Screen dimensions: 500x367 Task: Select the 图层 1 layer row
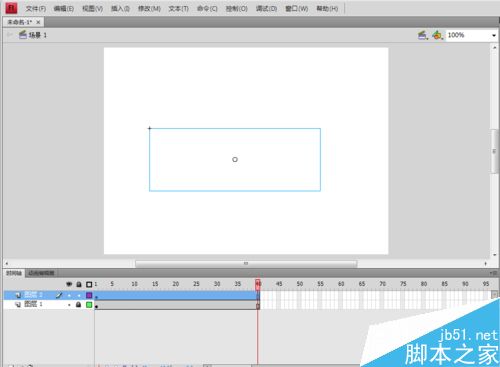pyautogui.click(x=49, y=304)
